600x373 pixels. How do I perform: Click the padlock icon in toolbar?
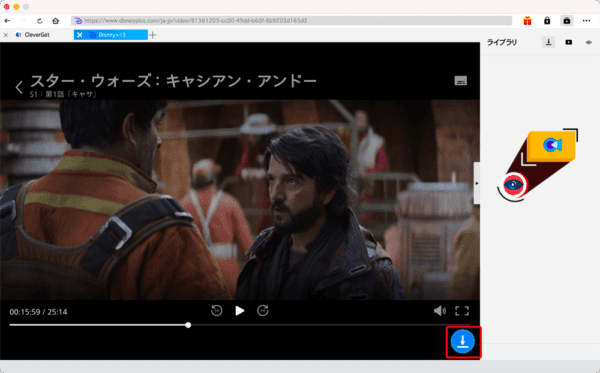click(547, 21)
